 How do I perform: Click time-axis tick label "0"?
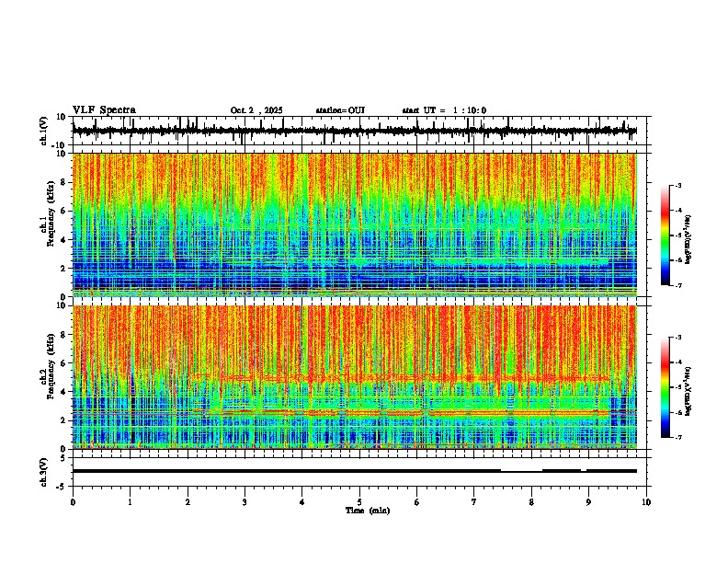point(73,502)
